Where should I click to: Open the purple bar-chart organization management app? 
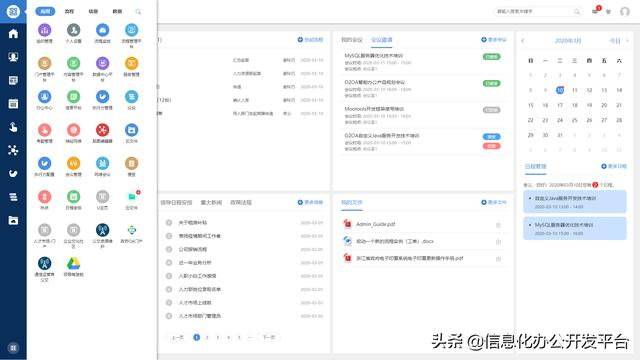point(44,30)
